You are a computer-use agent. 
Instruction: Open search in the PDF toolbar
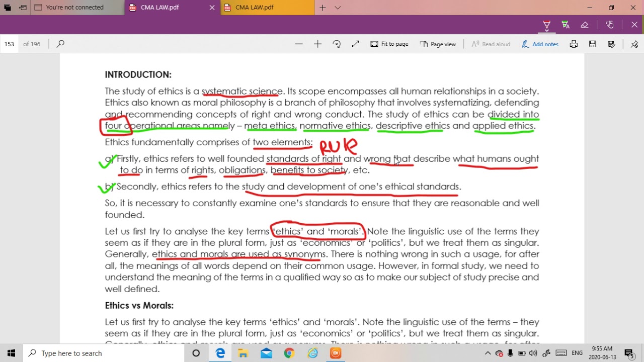pyautogui.click(x=60, y=44)
